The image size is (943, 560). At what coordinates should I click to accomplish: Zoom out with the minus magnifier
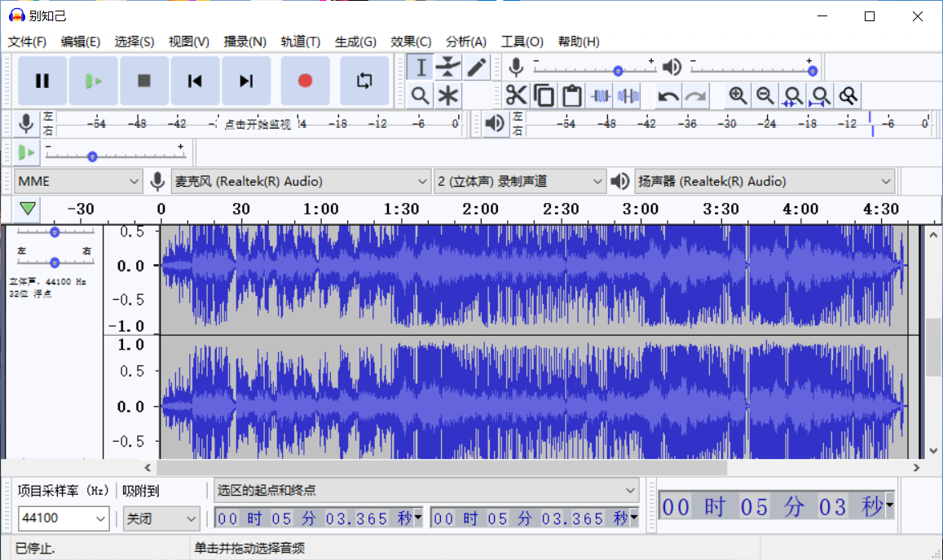click(765, 95)
